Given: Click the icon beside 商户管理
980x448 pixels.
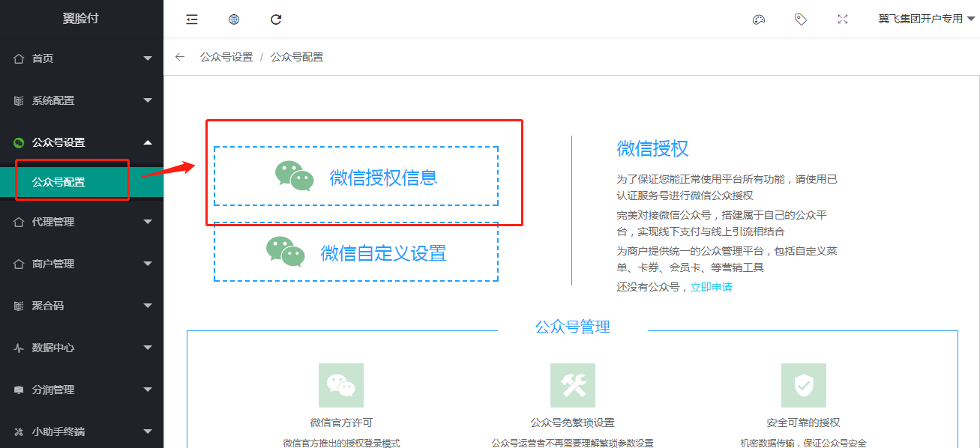Looking at the screenshot, I should pos(19,264).
